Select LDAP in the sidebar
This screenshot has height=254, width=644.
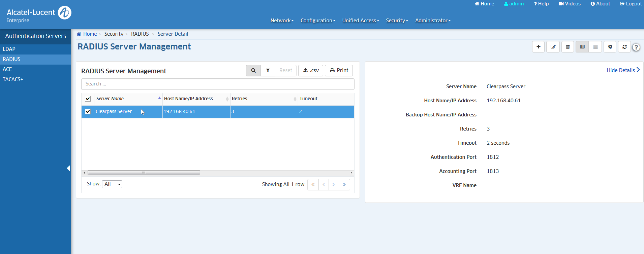pyautogui.click(x=9, y=49)
